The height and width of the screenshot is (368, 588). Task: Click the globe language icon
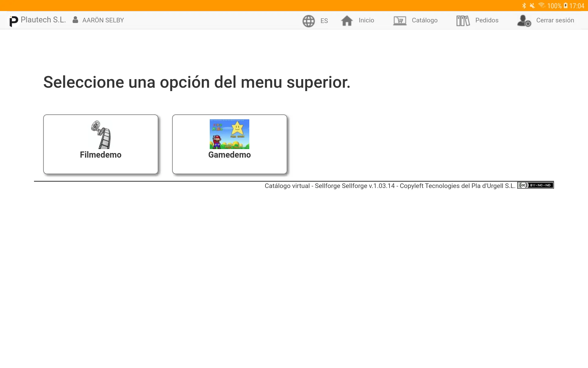[309, 21]
